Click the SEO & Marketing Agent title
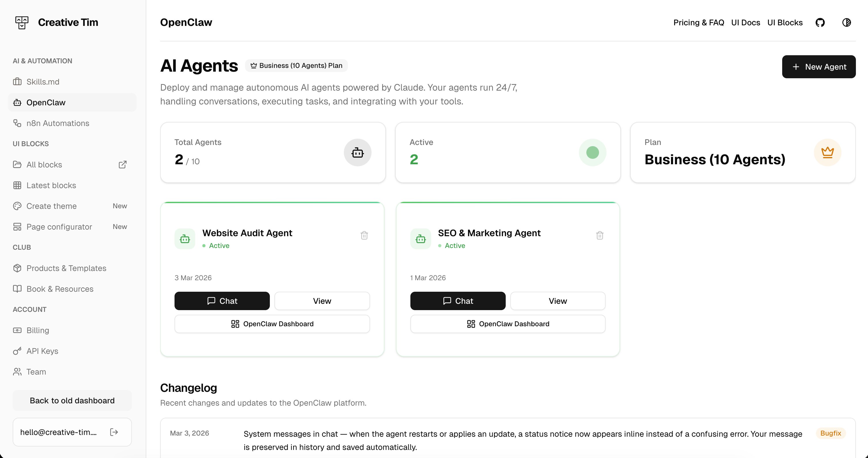This screenshot has height=458, width=868. [x=489, y=233]
